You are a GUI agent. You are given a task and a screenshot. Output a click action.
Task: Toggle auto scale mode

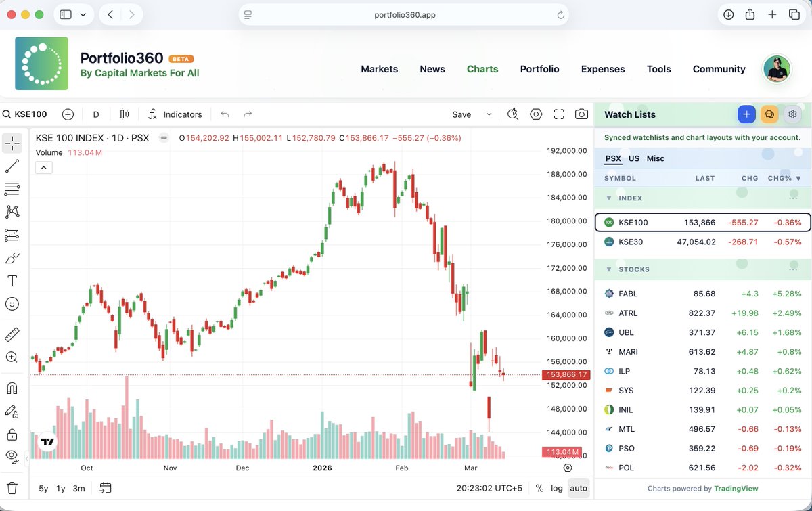(579, 488)
